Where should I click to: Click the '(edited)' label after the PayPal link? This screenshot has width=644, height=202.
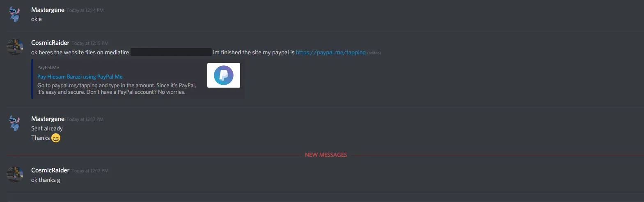[x=374, y=53]
